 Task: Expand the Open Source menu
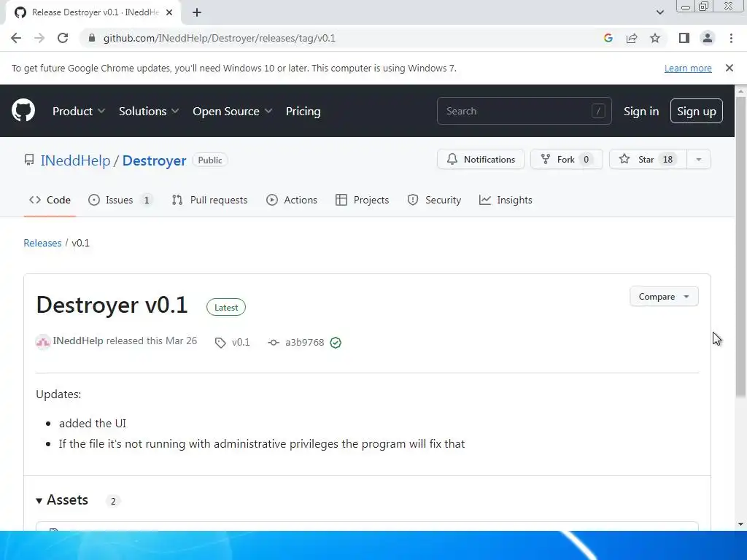click(233, 111)
